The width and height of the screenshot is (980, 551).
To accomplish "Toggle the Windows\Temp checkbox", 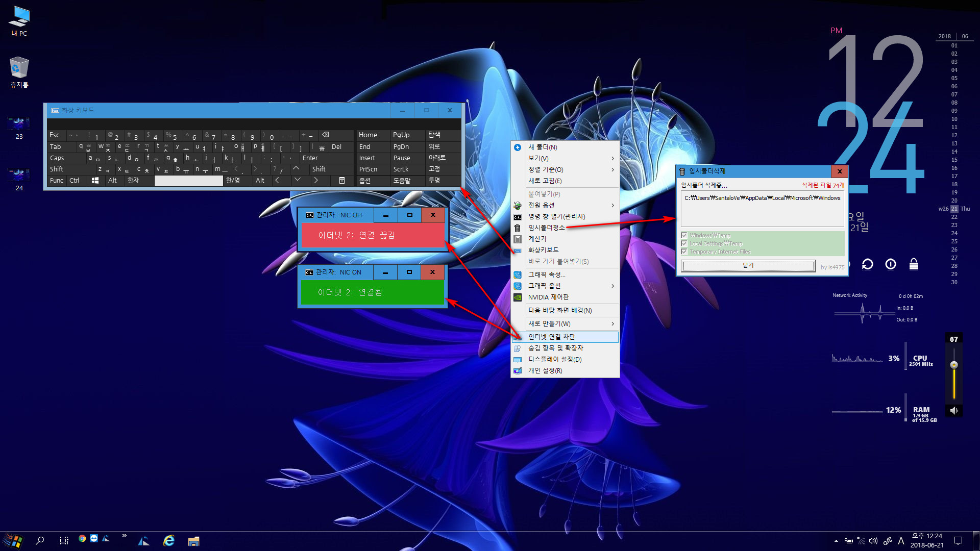I will pyautogui.click(x=684, y=236).
